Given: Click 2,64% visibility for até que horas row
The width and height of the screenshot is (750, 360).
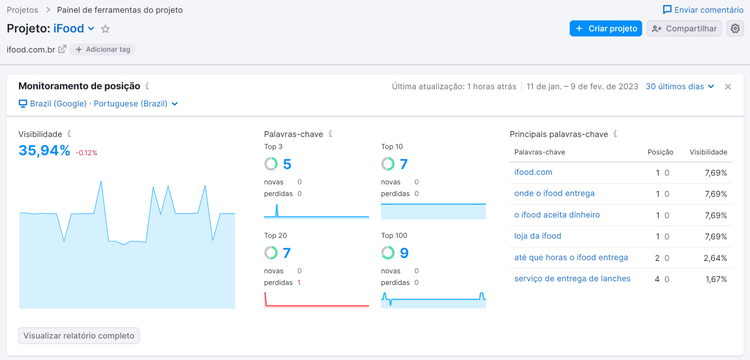Looking at the screenshot, I should click(x=716, y=258).
